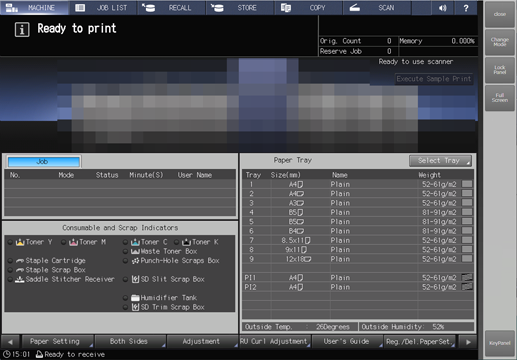Open help with the question mark icon
This screenshot has height=360, width=517.
point(466,8)
